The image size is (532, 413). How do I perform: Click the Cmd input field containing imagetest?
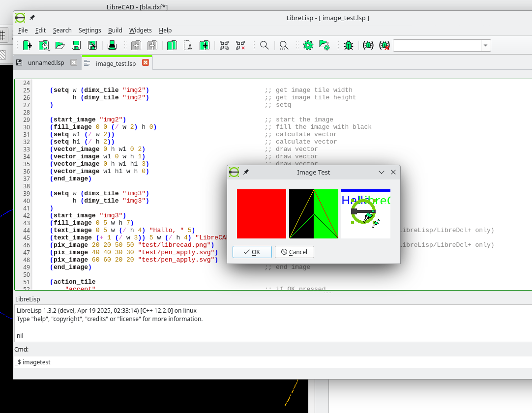tap(270, 362)
